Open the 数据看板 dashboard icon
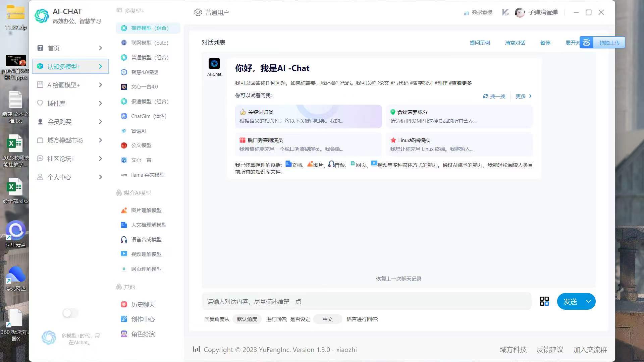This screenshot has height=362, width=644. [x=466, y=13]
